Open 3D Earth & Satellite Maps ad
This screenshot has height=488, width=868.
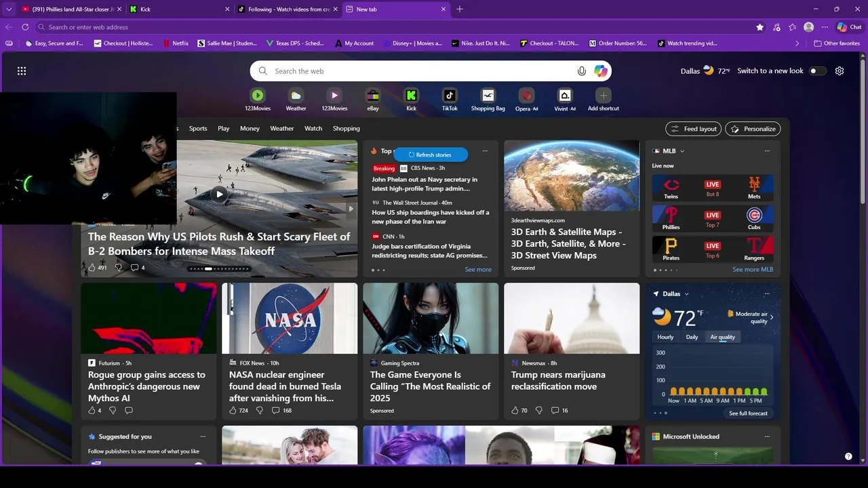click(x=568, y=243)
